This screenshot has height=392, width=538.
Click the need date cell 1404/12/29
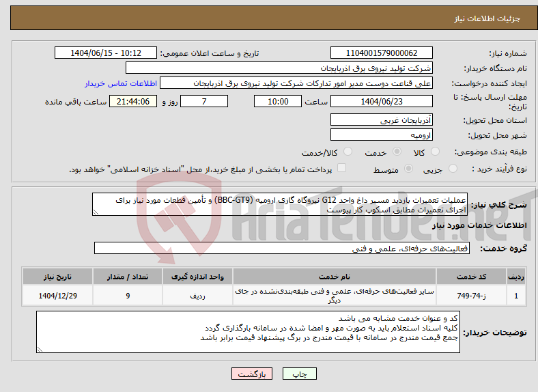57,296
